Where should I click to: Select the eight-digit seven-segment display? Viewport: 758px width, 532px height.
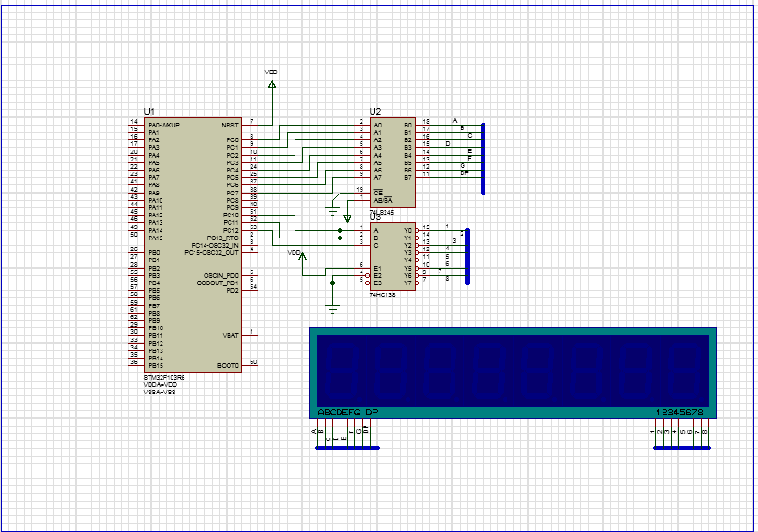click(x=512, y=373)
